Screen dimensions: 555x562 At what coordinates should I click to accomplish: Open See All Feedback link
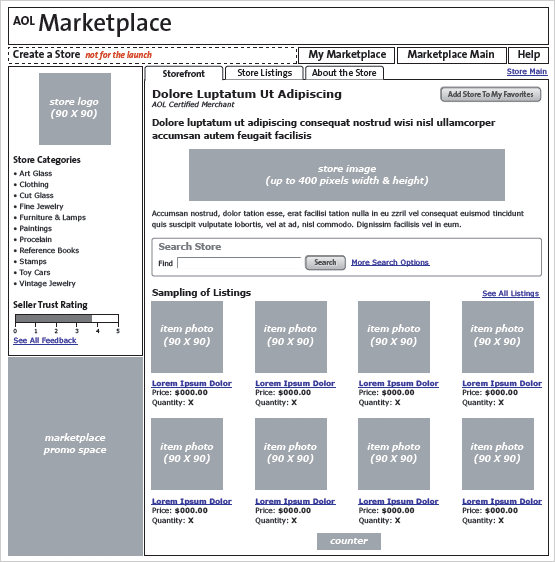click(45, 340)
